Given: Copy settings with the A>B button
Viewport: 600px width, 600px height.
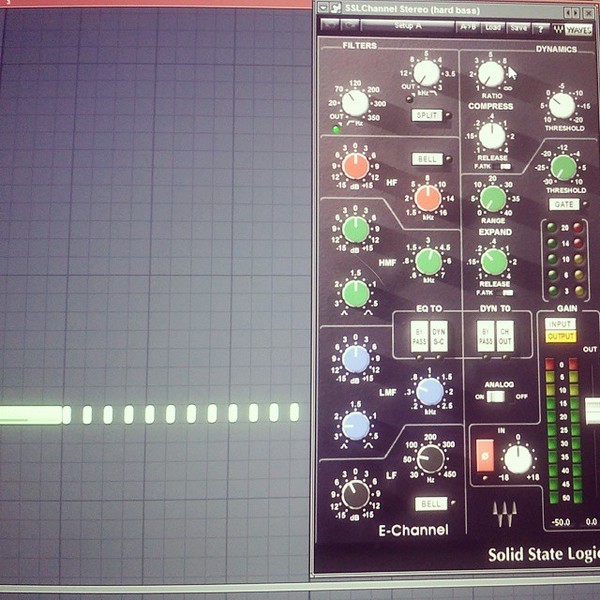Looking at the screenshot, I should tap(468, 27).
